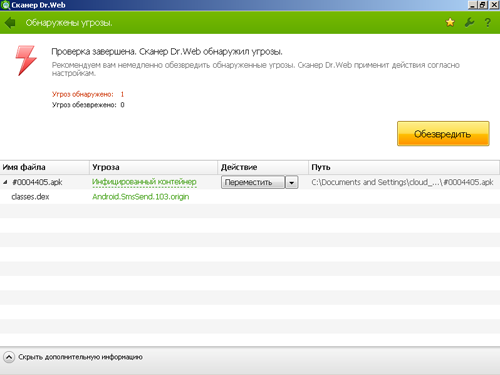Click the Путь column header
The width and height of the screenshot is (500, 375).
404,167
